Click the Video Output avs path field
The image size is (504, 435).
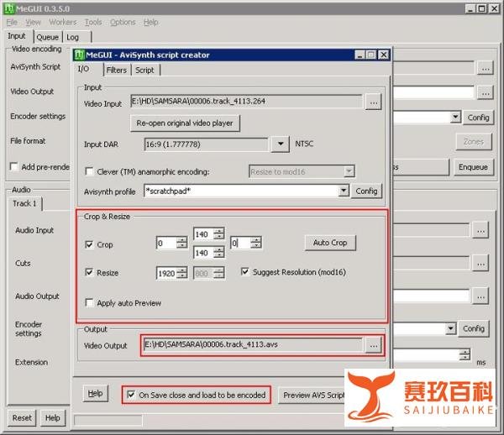253,344
